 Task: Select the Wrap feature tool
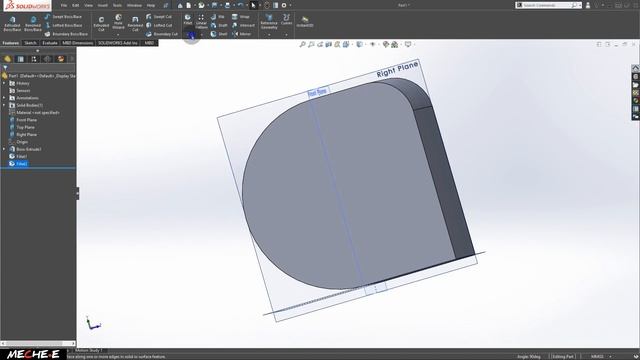[240, 17]
